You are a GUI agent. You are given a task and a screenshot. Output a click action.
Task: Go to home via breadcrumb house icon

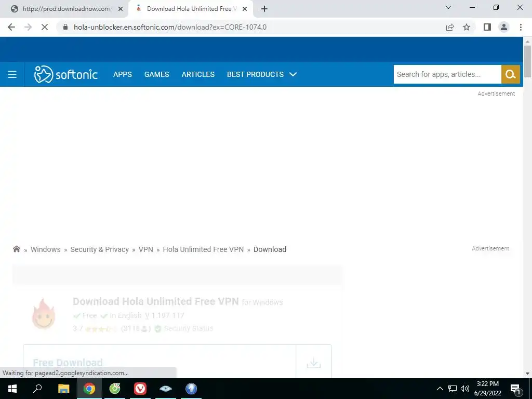pyautogui.click(x=17, y=249)
